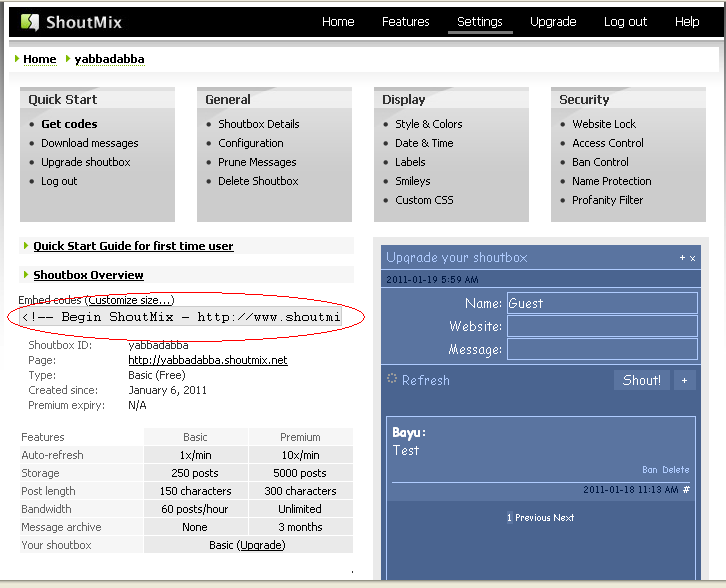Image resolution: width=726 pixels, height=588 pixels.
Task: Open Configuration under General
Action: tap(251, 143)
